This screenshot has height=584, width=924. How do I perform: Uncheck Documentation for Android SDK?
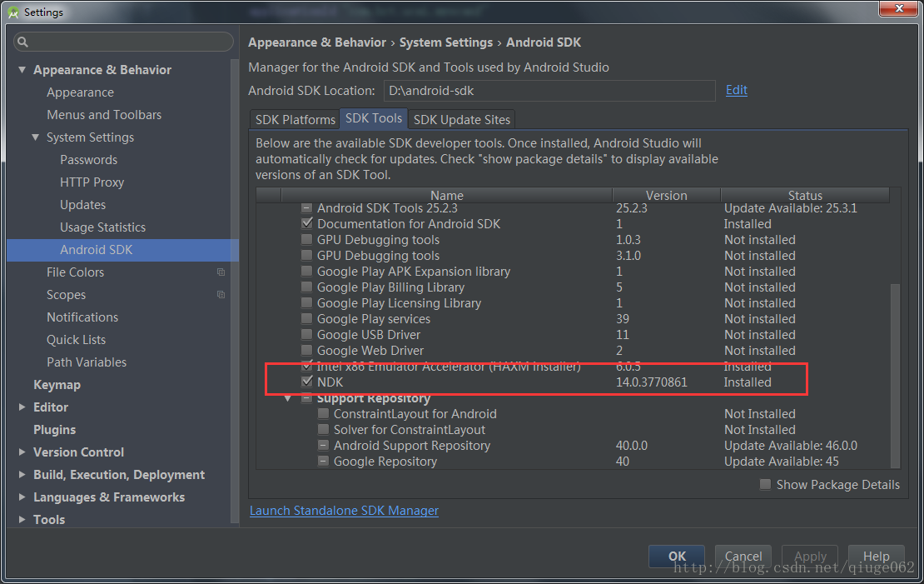[x=307, y=223]
